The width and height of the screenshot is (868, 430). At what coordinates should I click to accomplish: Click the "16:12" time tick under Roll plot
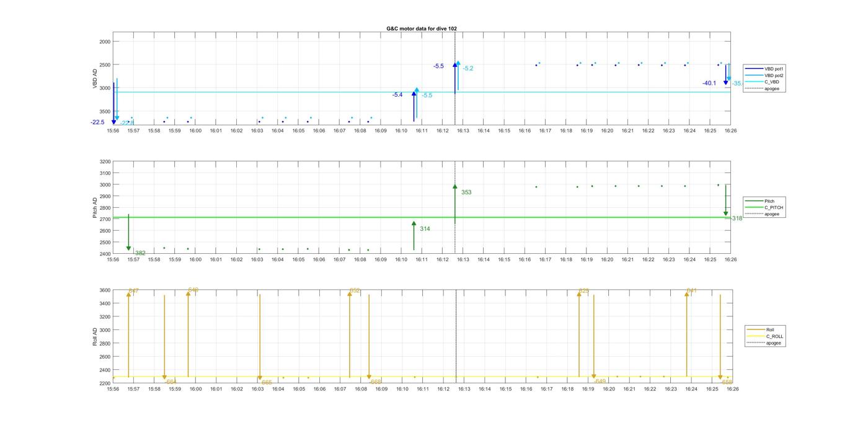tap(443, 390)
